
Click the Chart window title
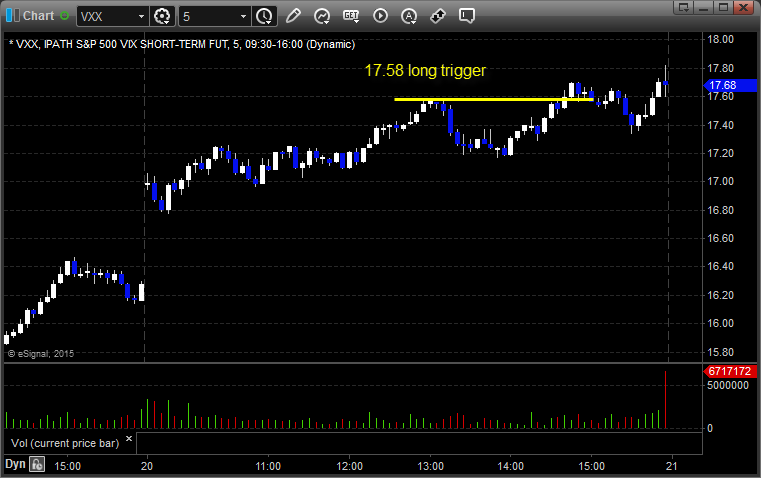click(x=39, y=16)
